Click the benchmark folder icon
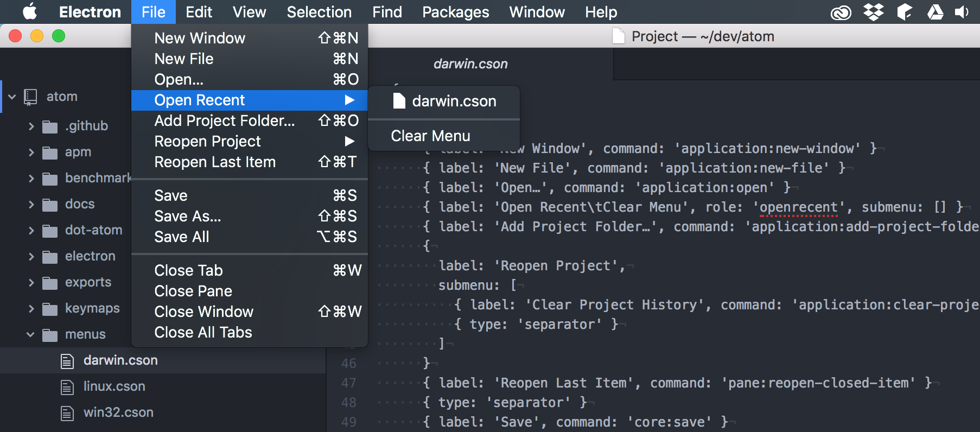This screenshot has width=980, height=432. tap(50, 179)
